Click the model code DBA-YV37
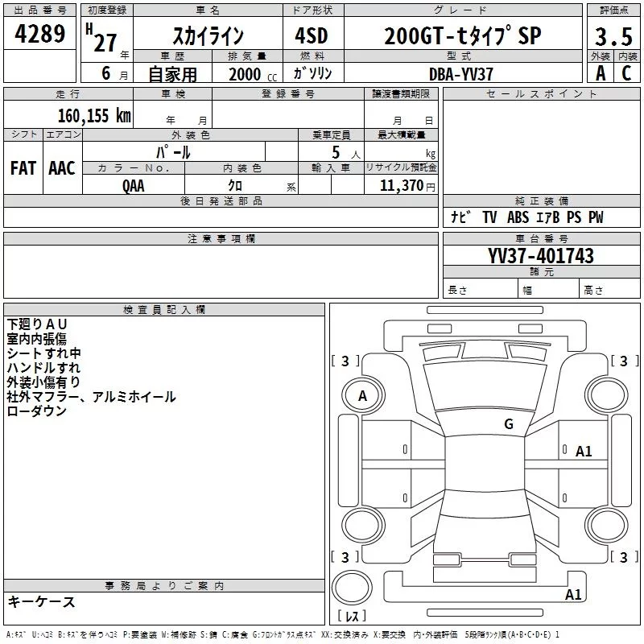644x644 pixels. (x=460, y=74)
